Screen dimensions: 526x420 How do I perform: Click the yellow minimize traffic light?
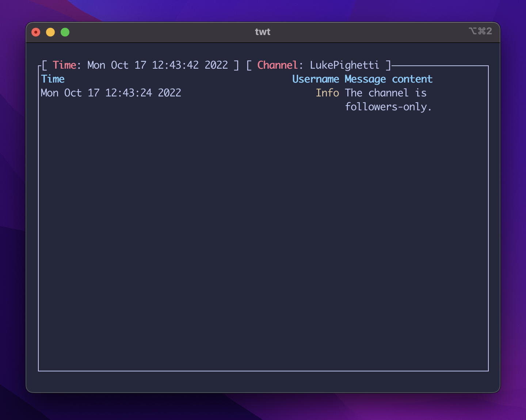coord(50,32)
